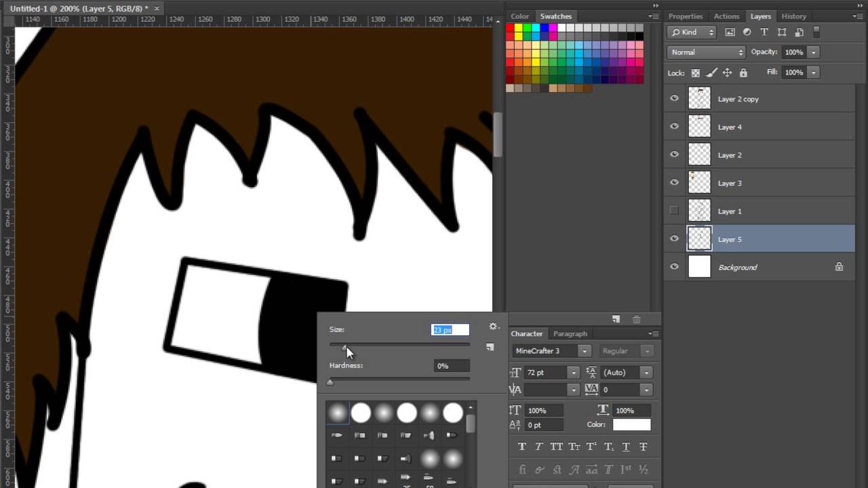Click the brush Size input field

(450, 329)
